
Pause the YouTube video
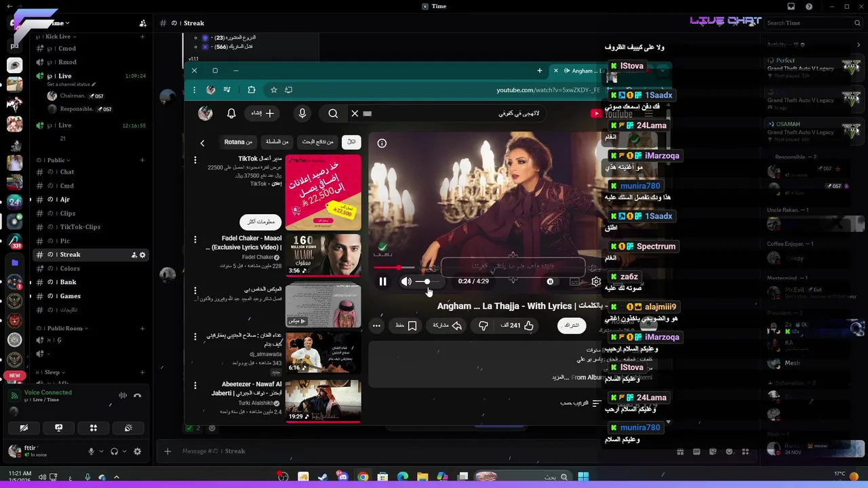382,281
